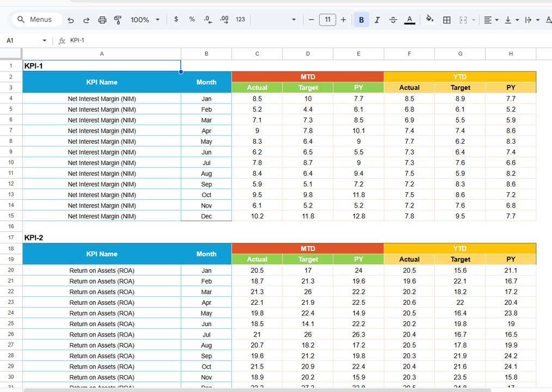Decrease decimal places
Screen dimensions: 552x392
click(207, 20)
